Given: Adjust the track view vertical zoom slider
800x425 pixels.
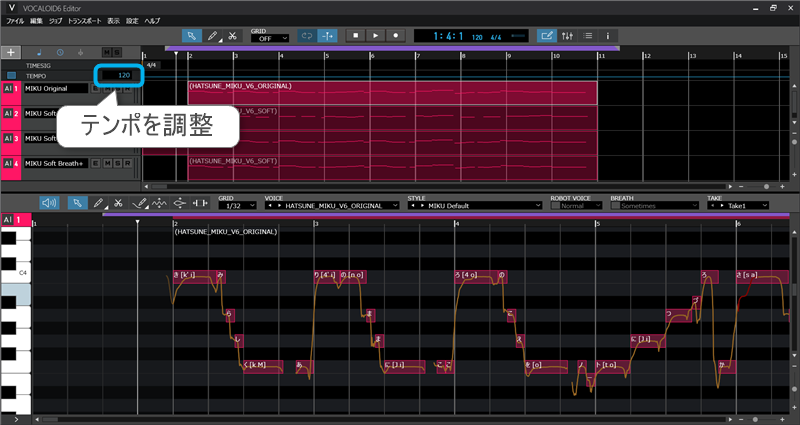Looking at the screenshot, I should click(x=794, y=142).
